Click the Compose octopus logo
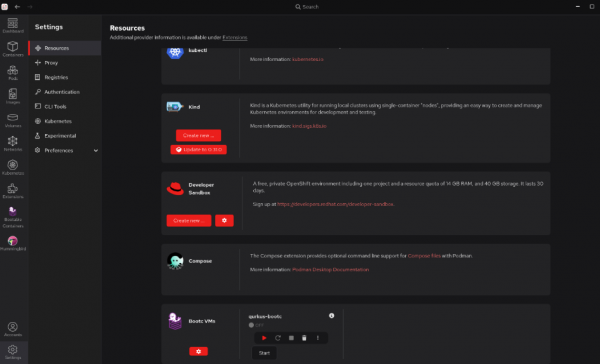600x364 pixels. pyautogui.click(x=175, y=261)
